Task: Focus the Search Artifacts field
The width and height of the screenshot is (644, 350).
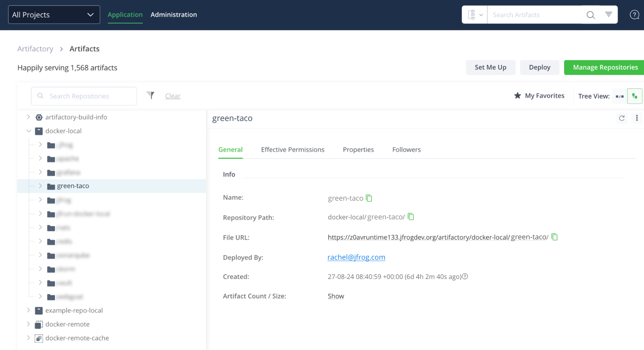Action: coord(535,15)
